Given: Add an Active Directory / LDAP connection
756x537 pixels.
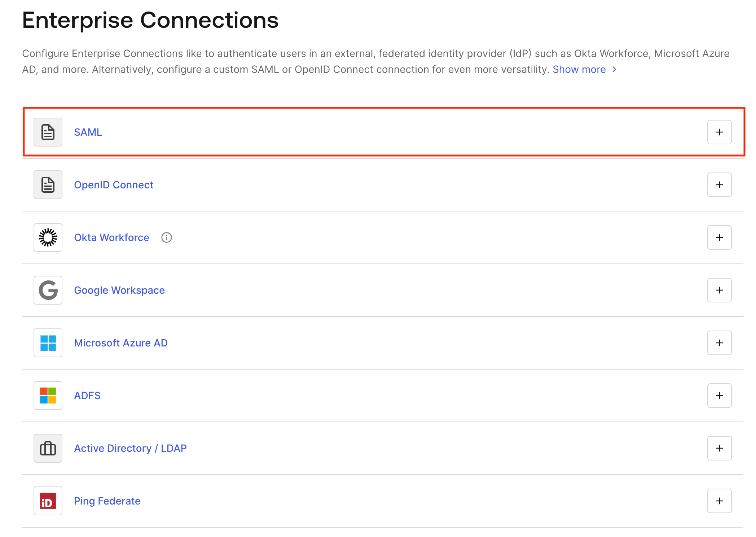Looking at the screenshot, I should [719, 448].
